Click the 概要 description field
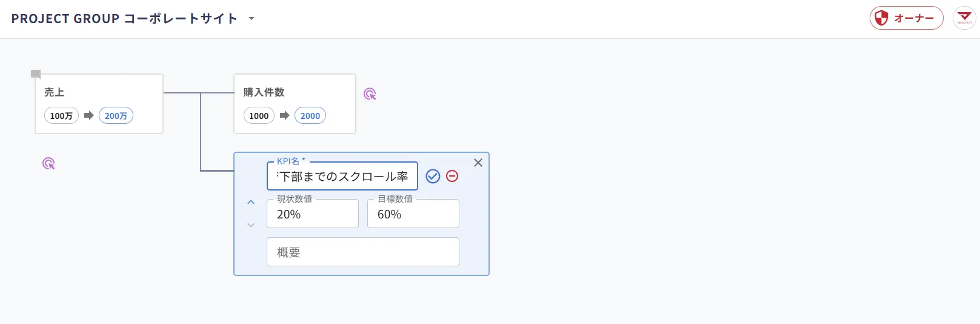The height and width of the screenshot is (324, 980). click(363, 252)
